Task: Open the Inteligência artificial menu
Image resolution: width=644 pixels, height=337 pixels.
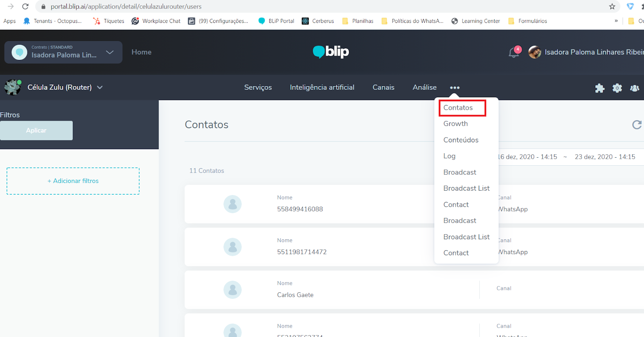Action: [322, 87]
